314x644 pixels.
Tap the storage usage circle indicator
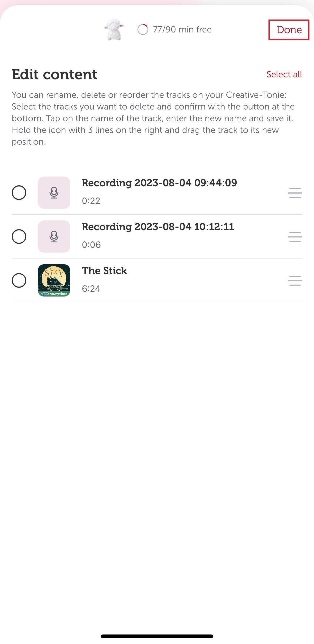tap(143, 30)
